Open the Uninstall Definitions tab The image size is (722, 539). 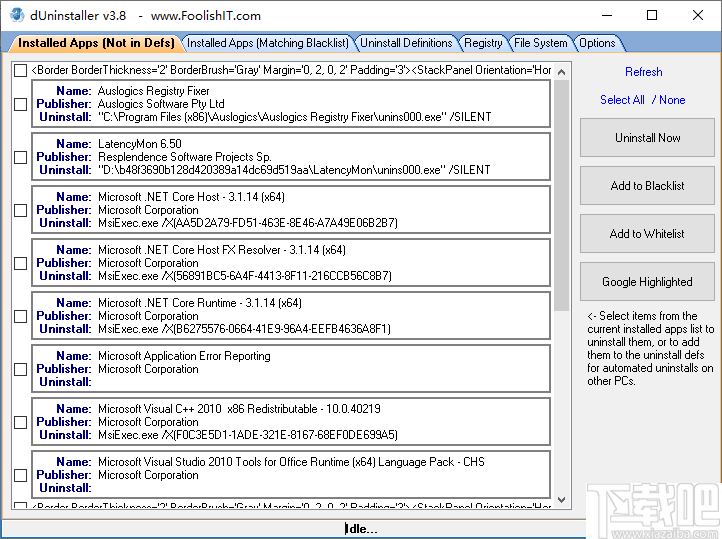(x=406, y=43)
